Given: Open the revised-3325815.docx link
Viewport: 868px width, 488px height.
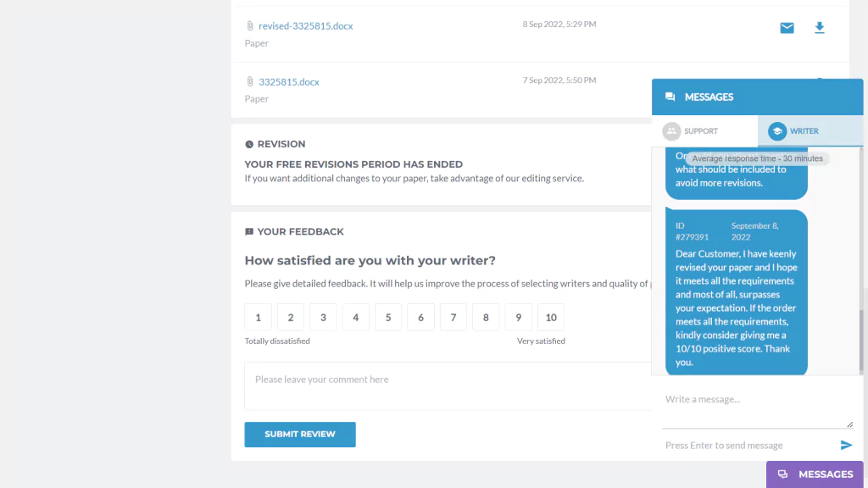Looking at the screenshot, I should 305,26.
